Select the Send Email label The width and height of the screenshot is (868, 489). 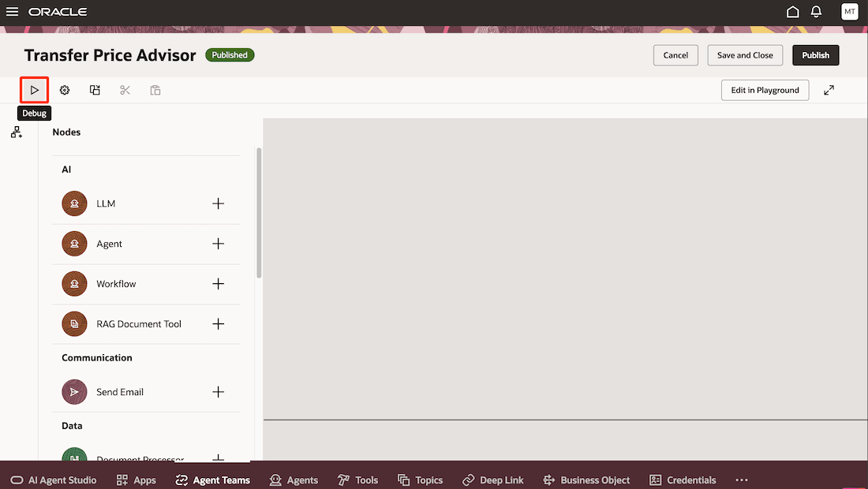[120, 392]
